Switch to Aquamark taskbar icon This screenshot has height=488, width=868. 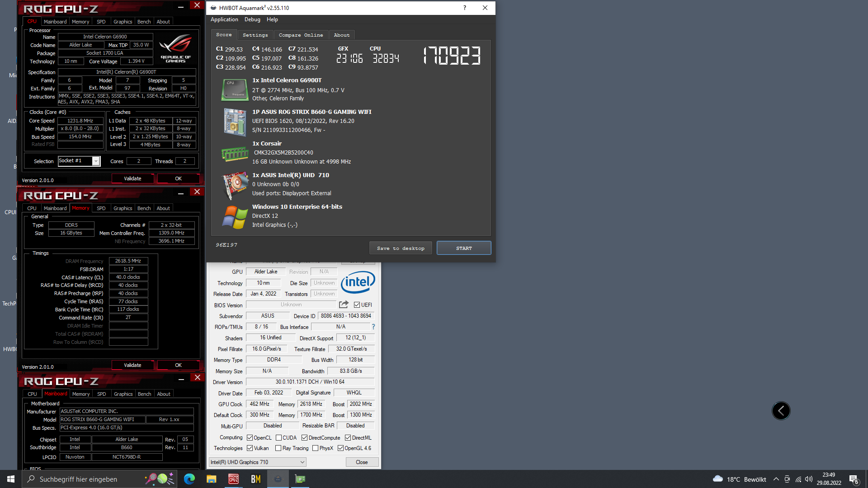[278, 479]
